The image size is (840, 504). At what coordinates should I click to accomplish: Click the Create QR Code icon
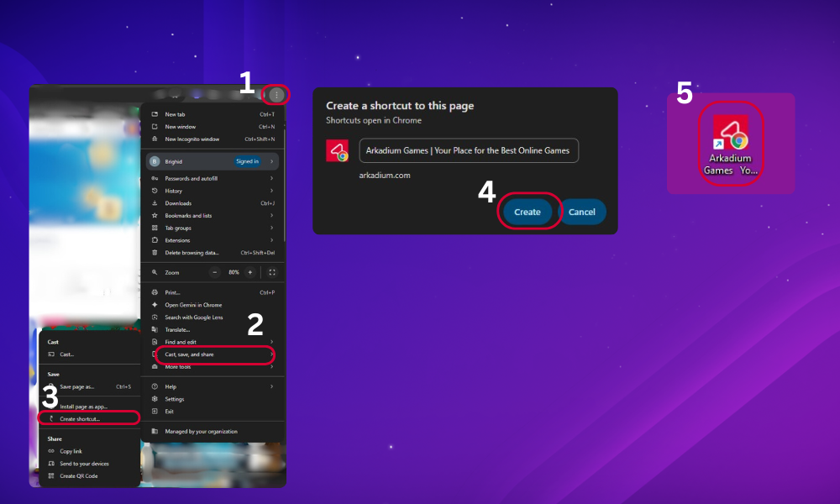(52, 475)
